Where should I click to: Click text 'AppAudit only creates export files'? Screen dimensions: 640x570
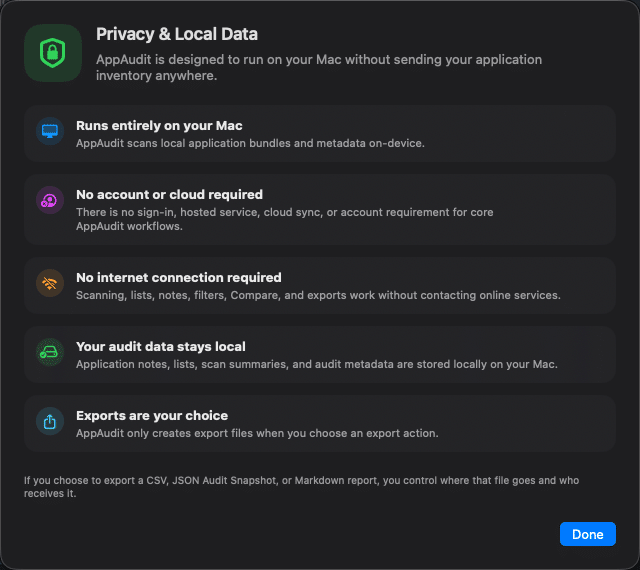(x=257, y=433)
